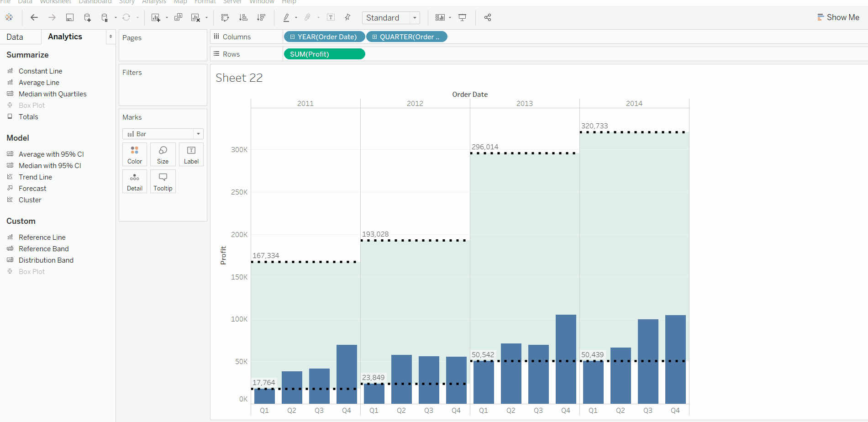Open the Analysis menu
868x422 pixels.
154,2
